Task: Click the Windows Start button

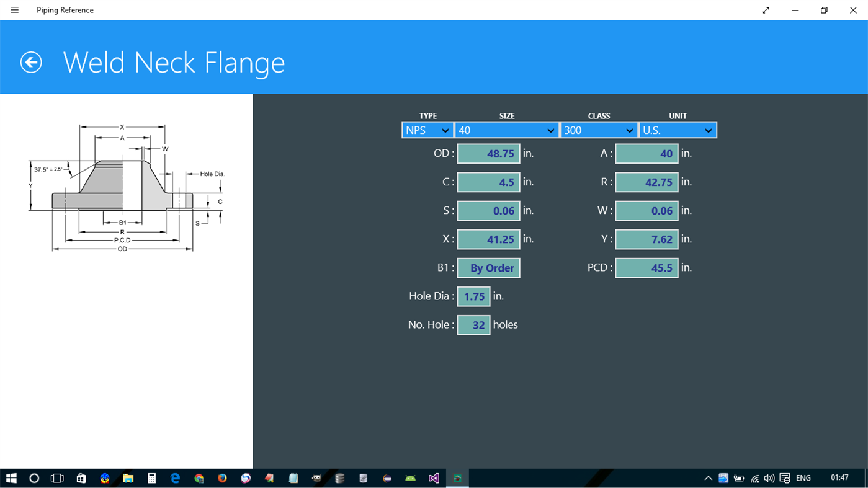Action: pos(12,478)
